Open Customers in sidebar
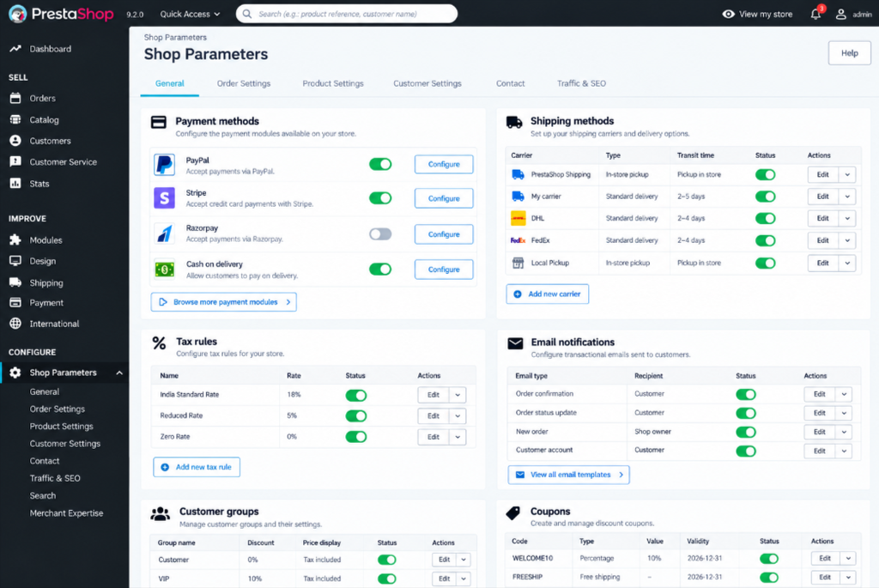The image size is (879, 588). click(x=50, y=141)
